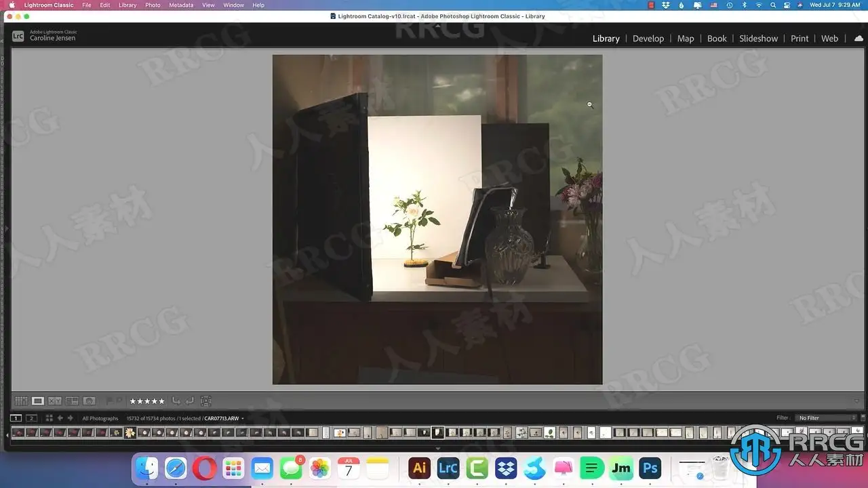Open Photos app from the dock
The image size is (868, 488).
pos(319,468)
